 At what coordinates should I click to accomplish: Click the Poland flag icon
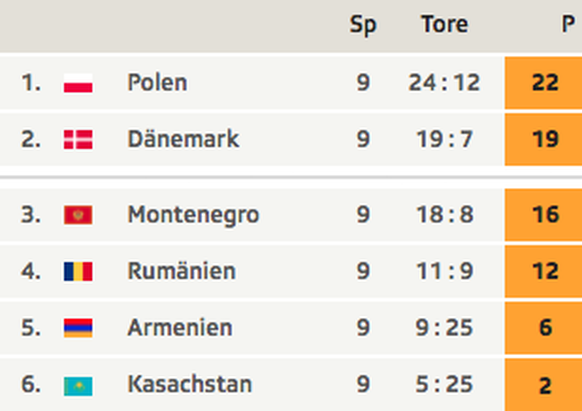(x=78, y=83)
